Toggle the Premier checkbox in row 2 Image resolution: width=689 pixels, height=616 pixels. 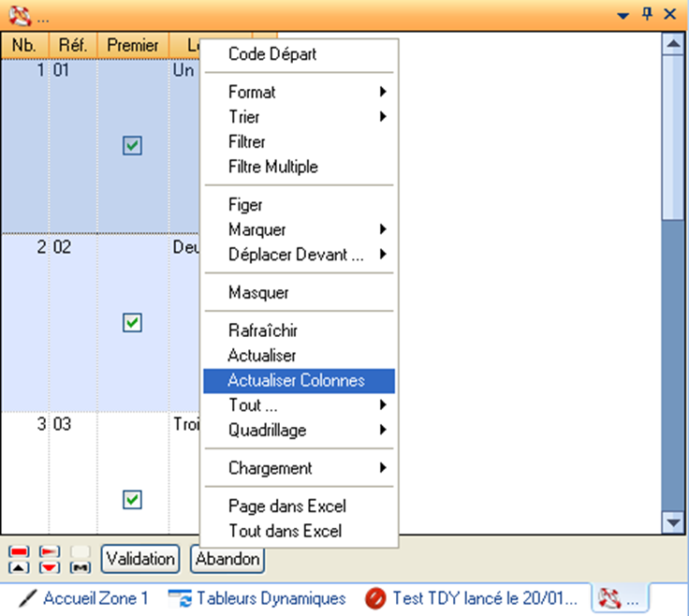pos(133,322)
